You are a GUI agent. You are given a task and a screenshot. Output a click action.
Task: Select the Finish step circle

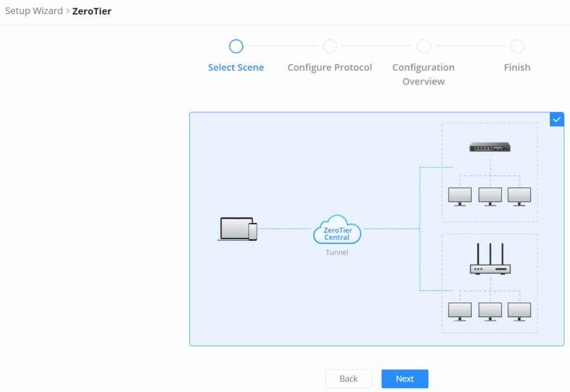(517, 47)
